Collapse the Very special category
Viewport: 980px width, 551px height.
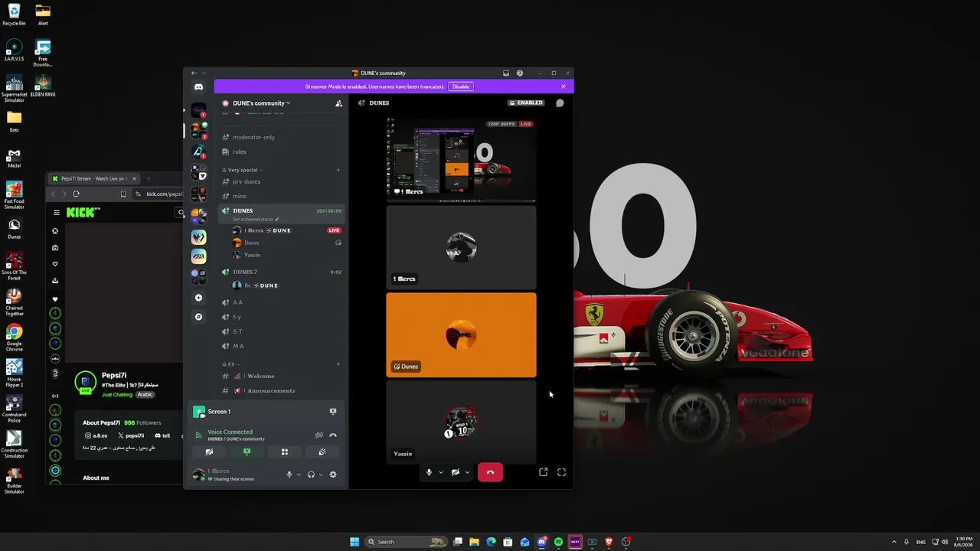[242, 170]
